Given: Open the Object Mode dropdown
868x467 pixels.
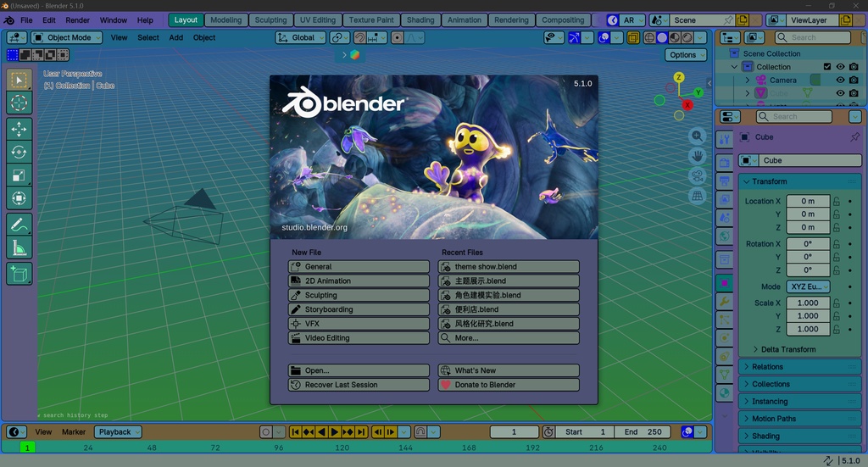Looking at the screenshot, I should click(67, 37).
